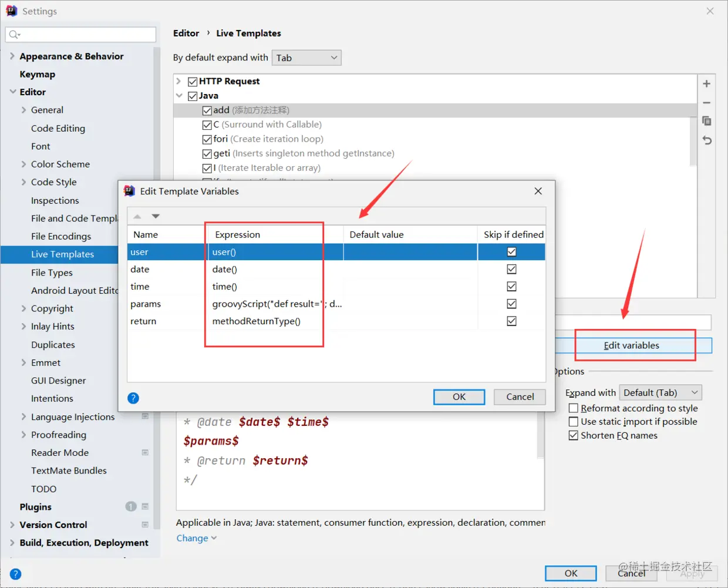Select the C (Surround with Callable) template
This screenshot has height=588, width=728.
coord(267,125)
